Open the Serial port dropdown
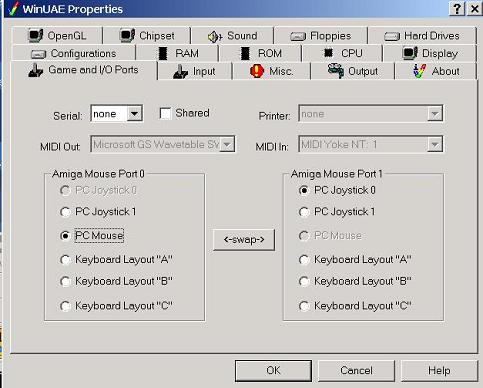This screenshot has width=483, height=388. tap(134, 114)
